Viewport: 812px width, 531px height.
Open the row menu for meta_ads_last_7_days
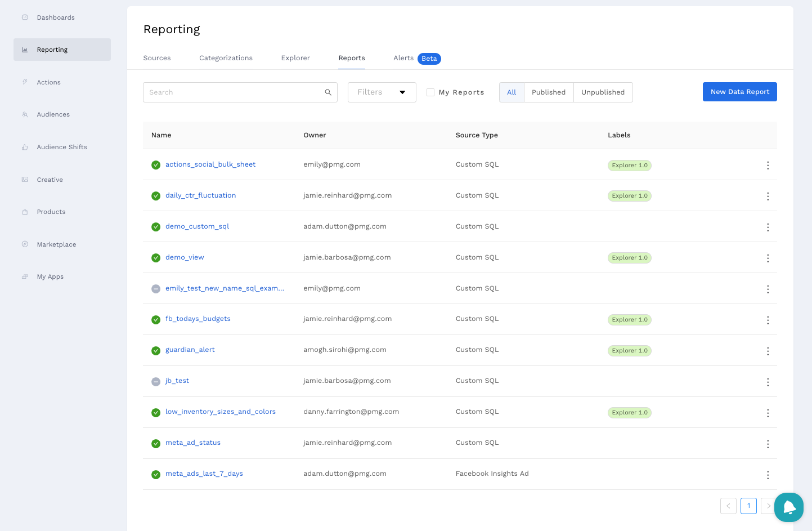point(768,475)
